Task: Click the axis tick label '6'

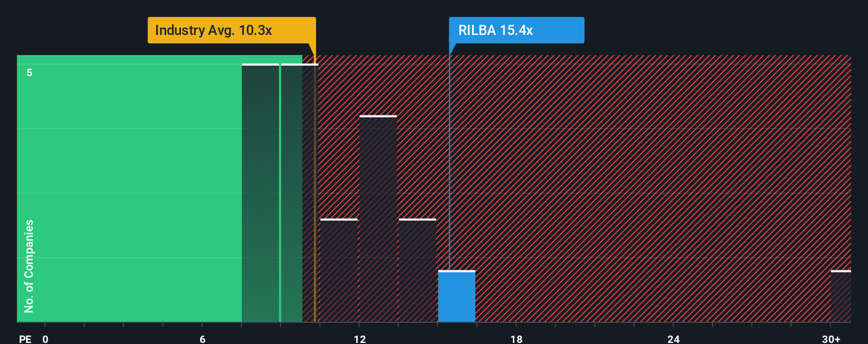Action: 202,339
